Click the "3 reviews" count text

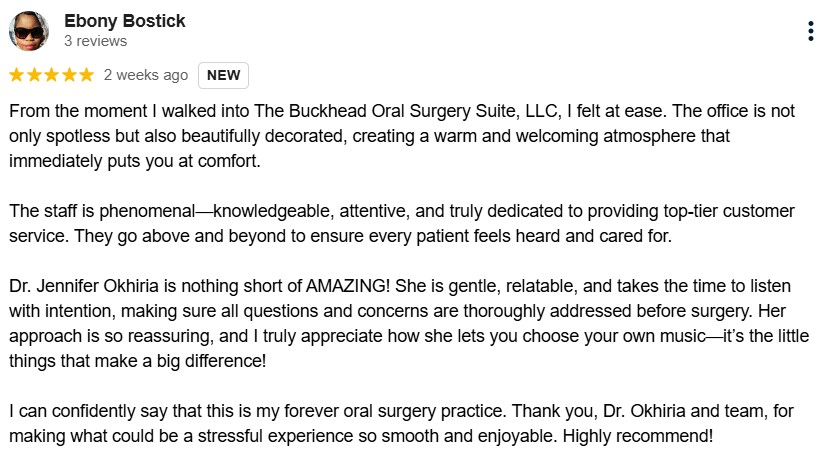(x=95, y=41)
